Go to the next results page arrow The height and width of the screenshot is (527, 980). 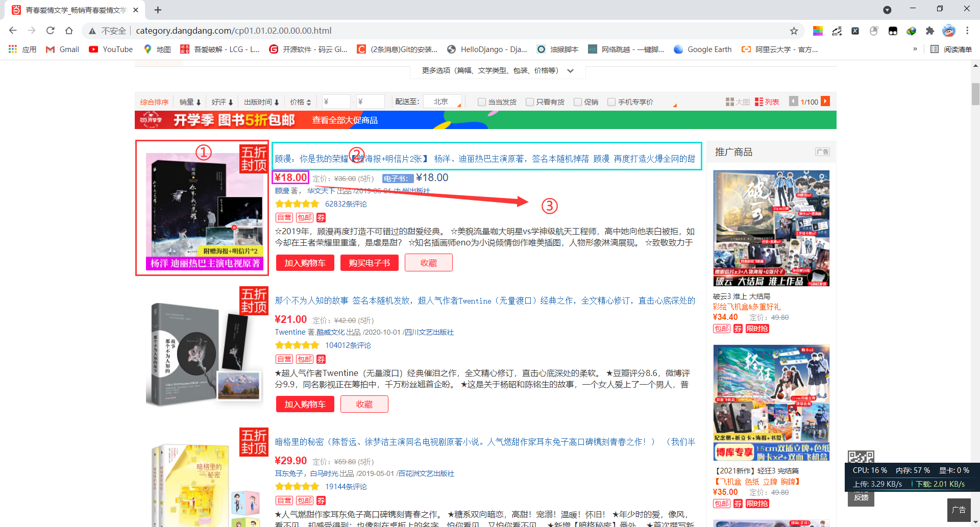825,102
